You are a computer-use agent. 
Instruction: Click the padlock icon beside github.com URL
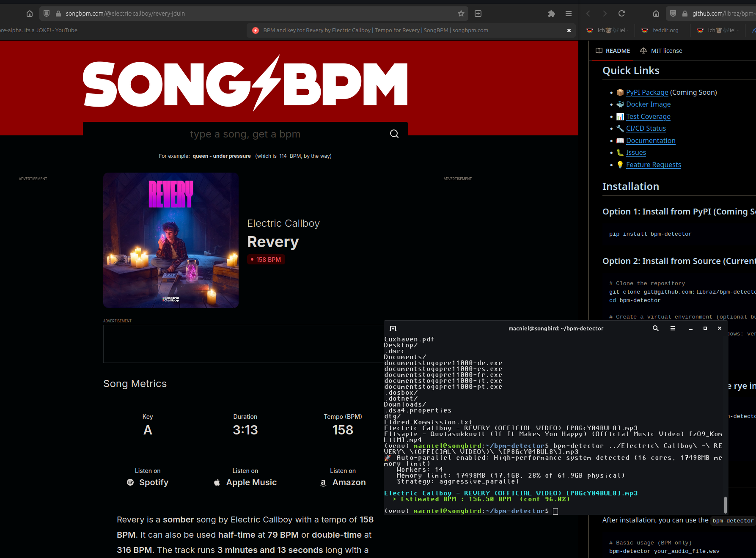pyautogui.click(x=685, y=14)
